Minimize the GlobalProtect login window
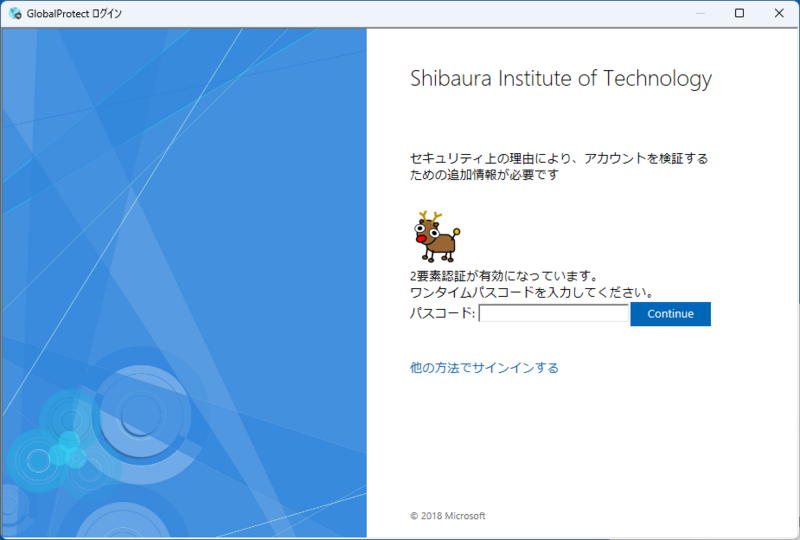 click(700, 13)
